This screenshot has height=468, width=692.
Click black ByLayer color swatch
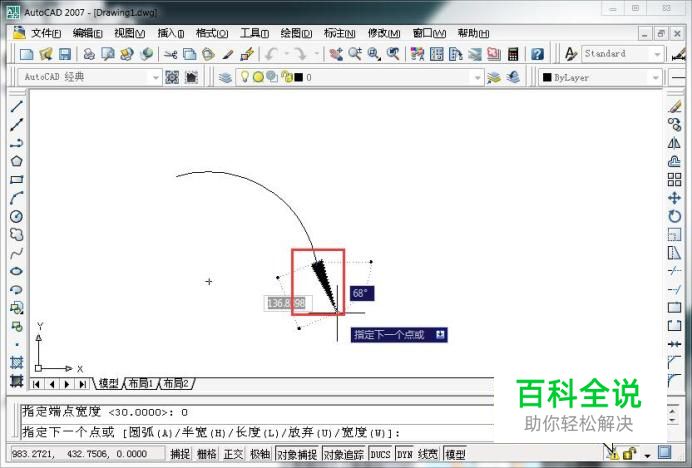pyautogui.click(x=547, y=77)
